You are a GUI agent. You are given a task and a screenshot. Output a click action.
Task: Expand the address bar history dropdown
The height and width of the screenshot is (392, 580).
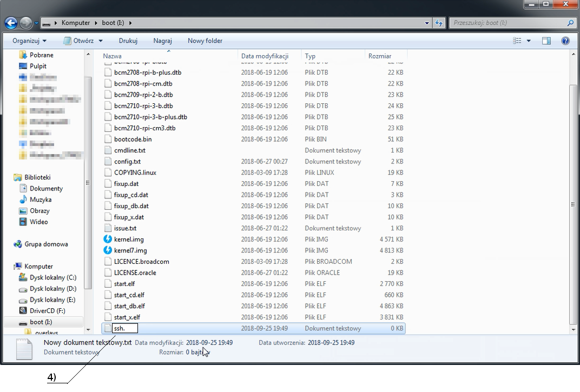pos(427,23)
